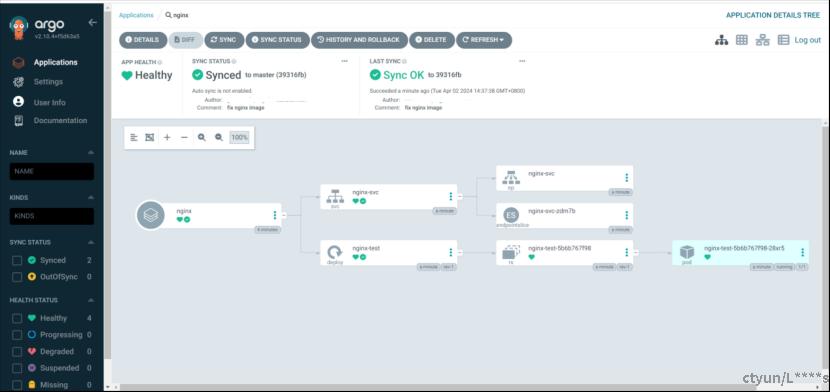Open three-dot menu of nginx-test pod node
This screenshot has width=830, height=392.
[x=802, y=252]
